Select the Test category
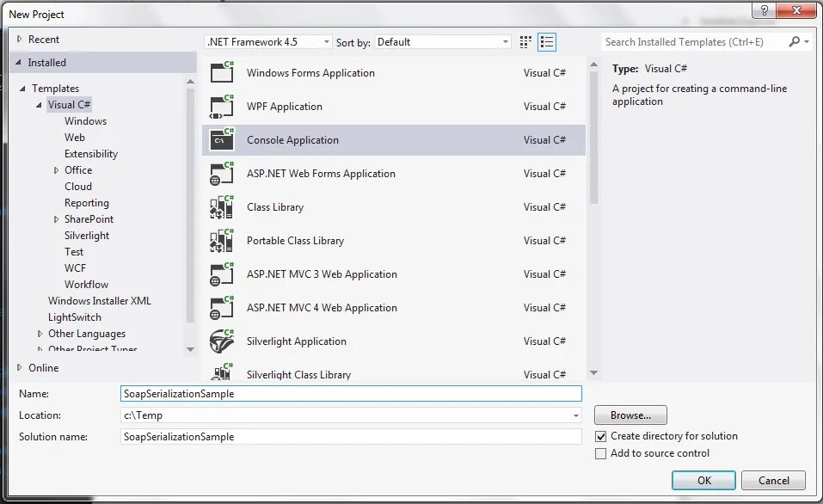 click(74, 252)
